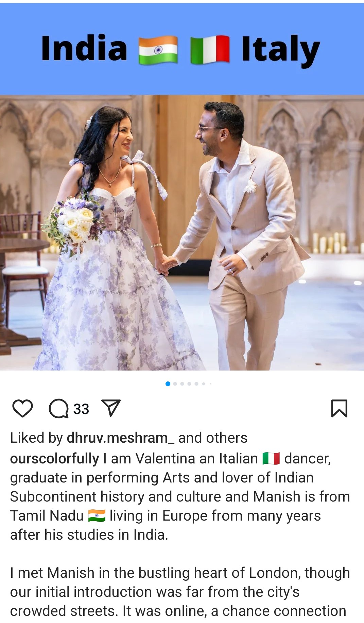Open ourscolorfully profile from caption

(x=54, y=459)
